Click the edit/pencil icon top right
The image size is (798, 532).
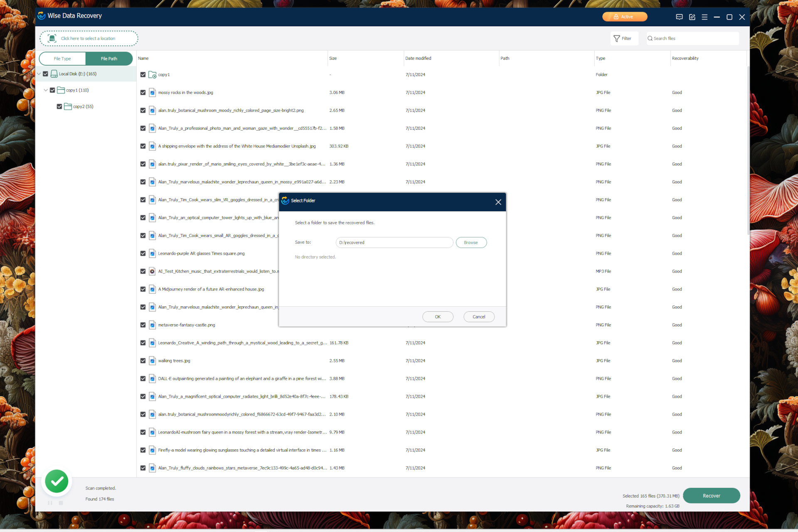click(692, 17)
